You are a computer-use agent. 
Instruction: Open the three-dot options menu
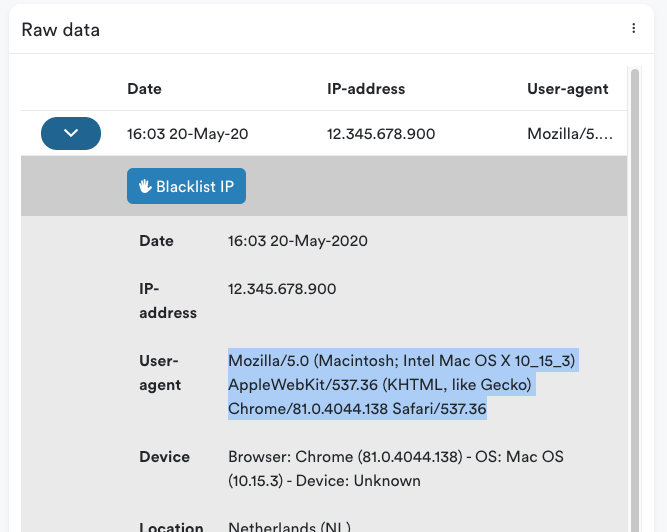click(x=633, y=28)
